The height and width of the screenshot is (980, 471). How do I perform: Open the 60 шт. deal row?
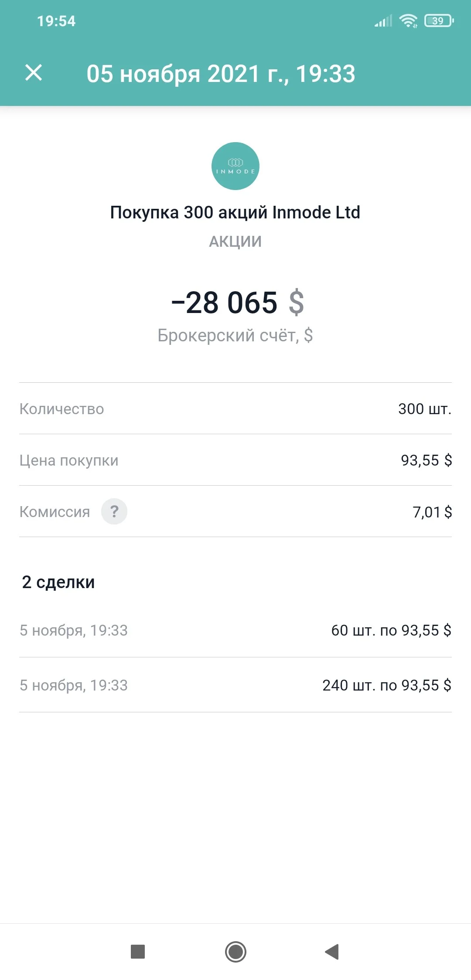click(235, 630)
